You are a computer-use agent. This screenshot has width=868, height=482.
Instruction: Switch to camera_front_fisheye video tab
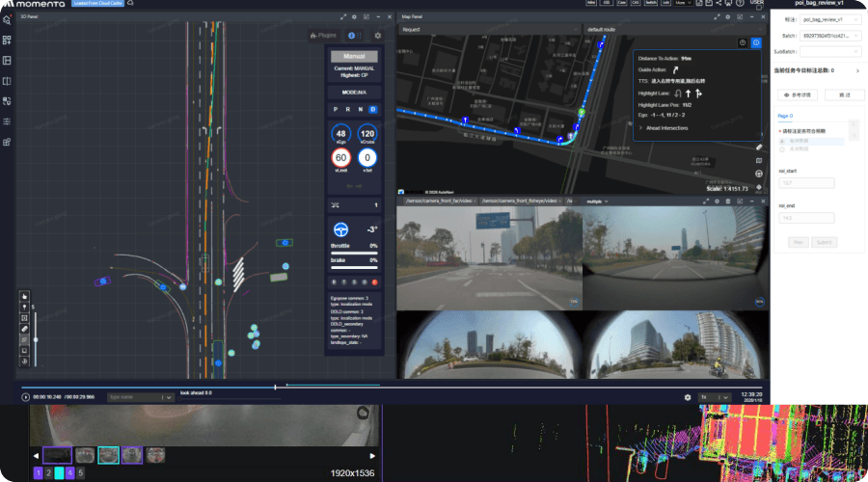click(x=519, y=201)
